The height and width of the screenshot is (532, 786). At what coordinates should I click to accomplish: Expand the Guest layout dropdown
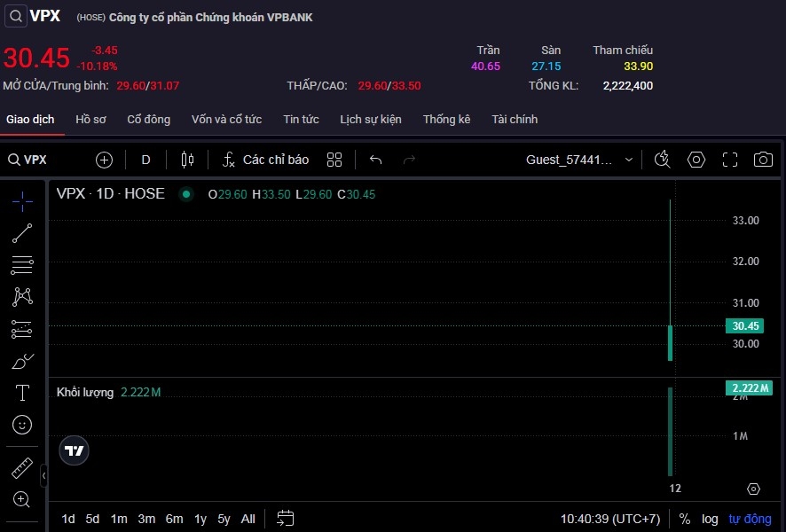click(629, 160)
